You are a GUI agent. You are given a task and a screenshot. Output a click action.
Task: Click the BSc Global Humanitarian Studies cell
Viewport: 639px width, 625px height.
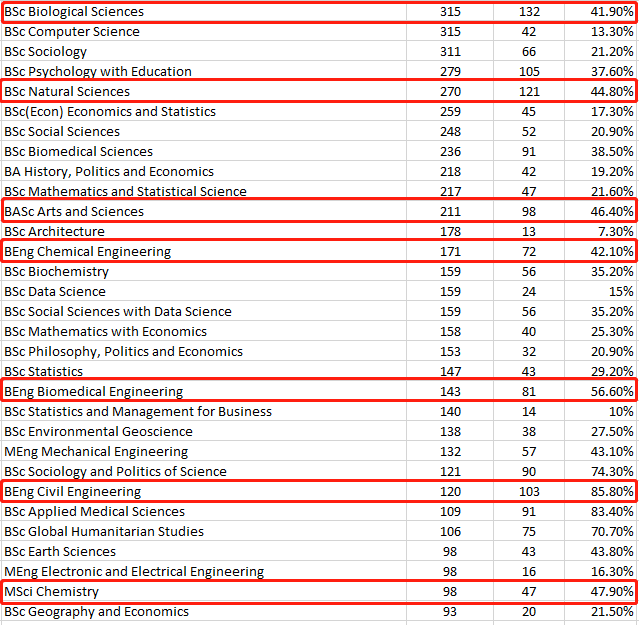coord(205,531)
